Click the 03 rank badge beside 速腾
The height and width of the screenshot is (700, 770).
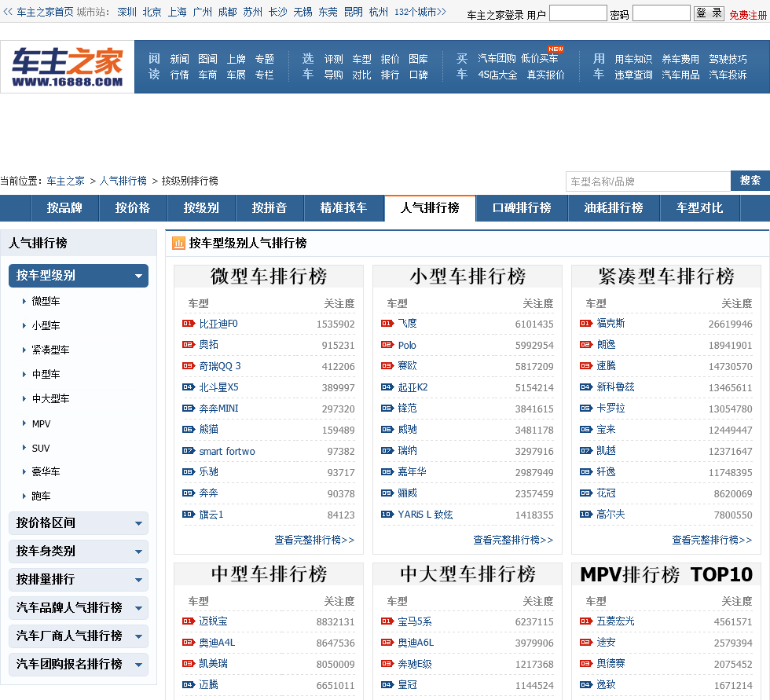click(x=586, y=365)
